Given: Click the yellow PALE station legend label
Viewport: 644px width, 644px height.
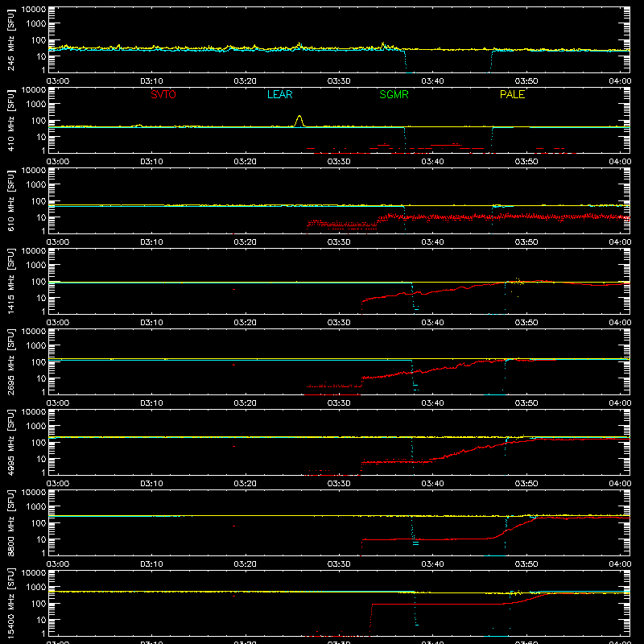Looking at the screenshot, I should point(512,94).
